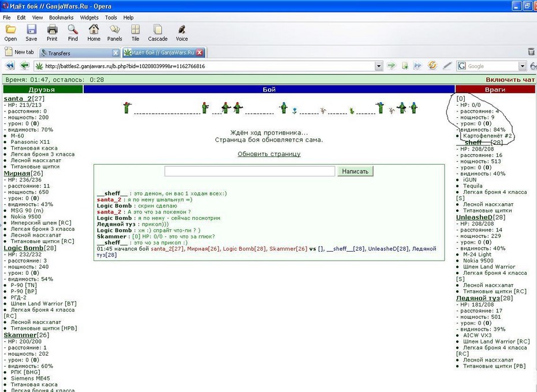Click the Open folder toolbar icon
This screenshot has width=537, height=392.
click(10, 29)
